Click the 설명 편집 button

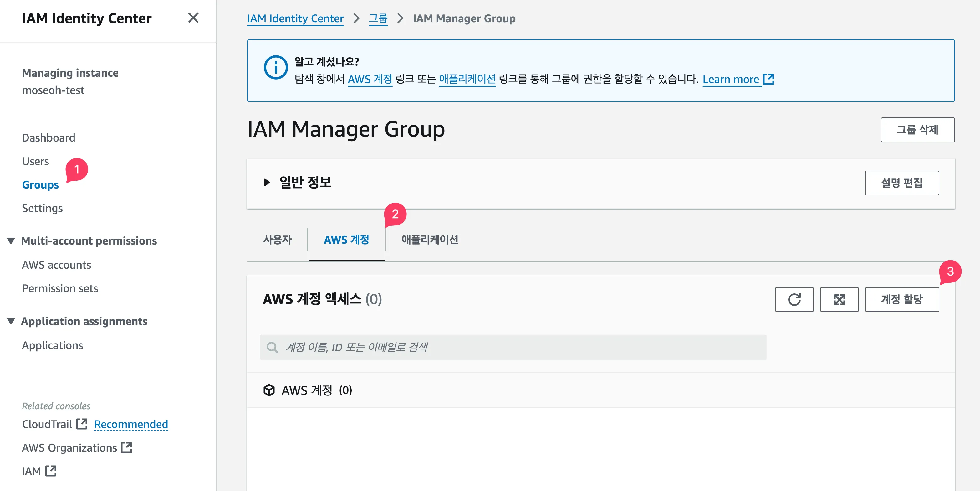click(902, 183)
